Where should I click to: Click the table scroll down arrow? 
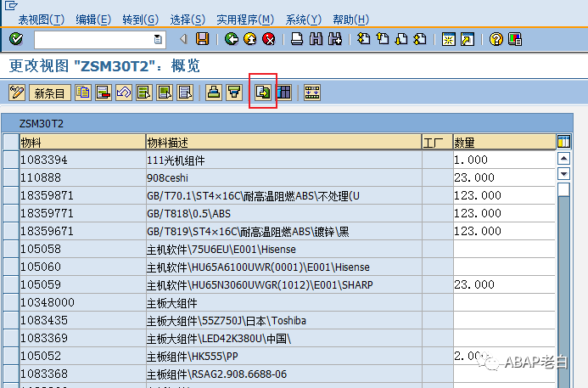click(x=563, y=173)
